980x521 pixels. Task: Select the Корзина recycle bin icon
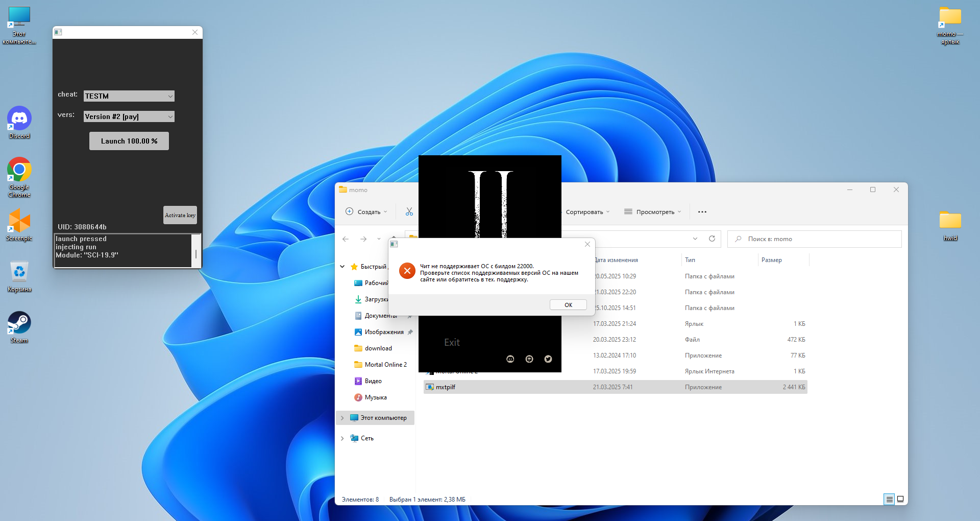(x=19, y=276)
